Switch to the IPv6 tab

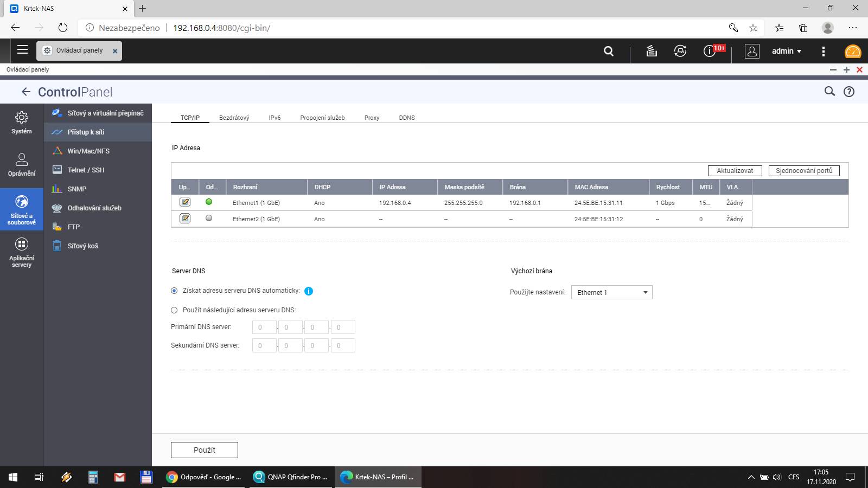(x=275, y=118)
